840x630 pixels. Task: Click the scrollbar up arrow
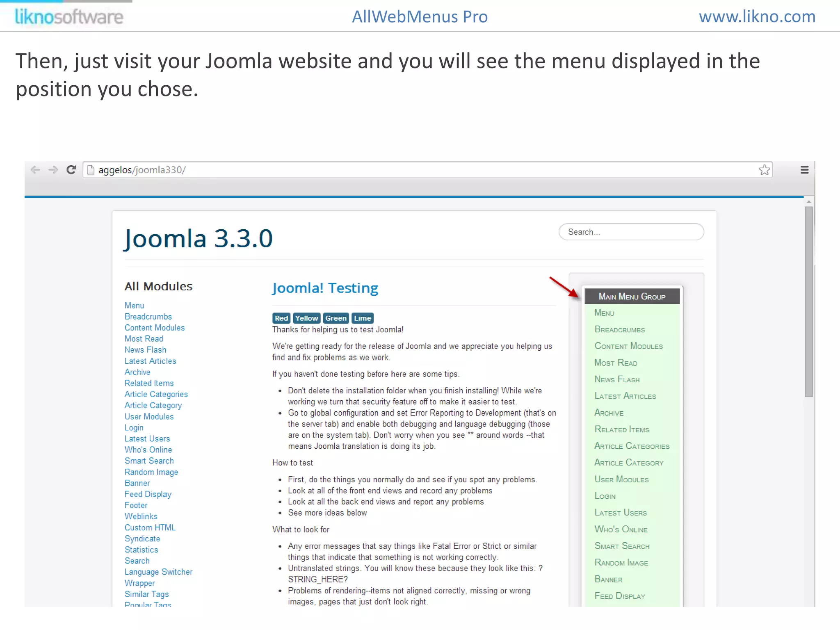[809, 201]
